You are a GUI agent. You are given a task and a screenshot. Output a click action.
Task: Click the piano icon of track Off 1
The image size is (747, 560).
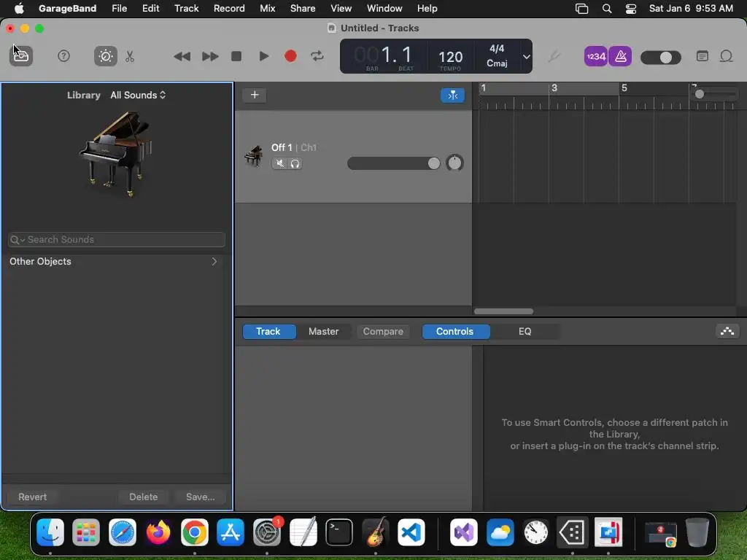coord(253,156)
